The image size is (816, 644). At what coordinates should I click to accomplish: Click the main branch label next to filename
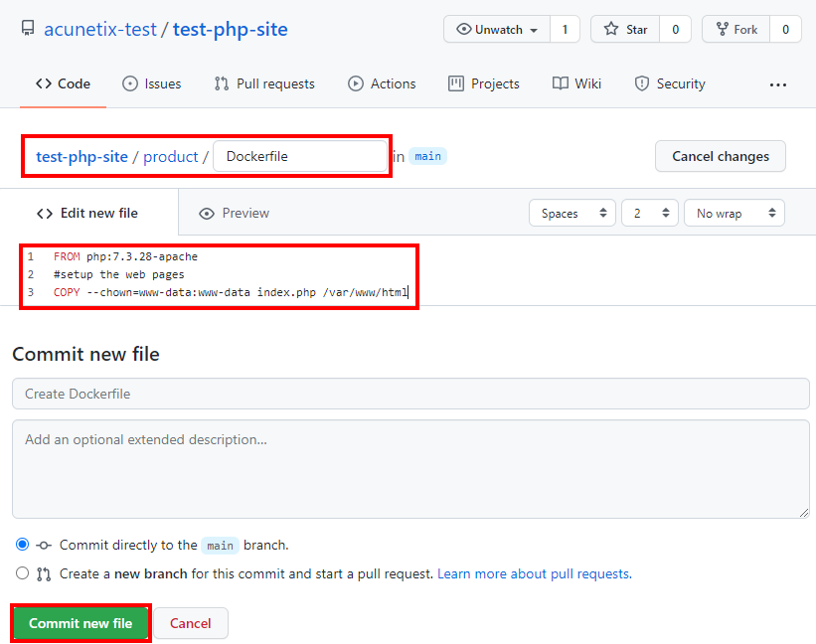coord(427,156)
